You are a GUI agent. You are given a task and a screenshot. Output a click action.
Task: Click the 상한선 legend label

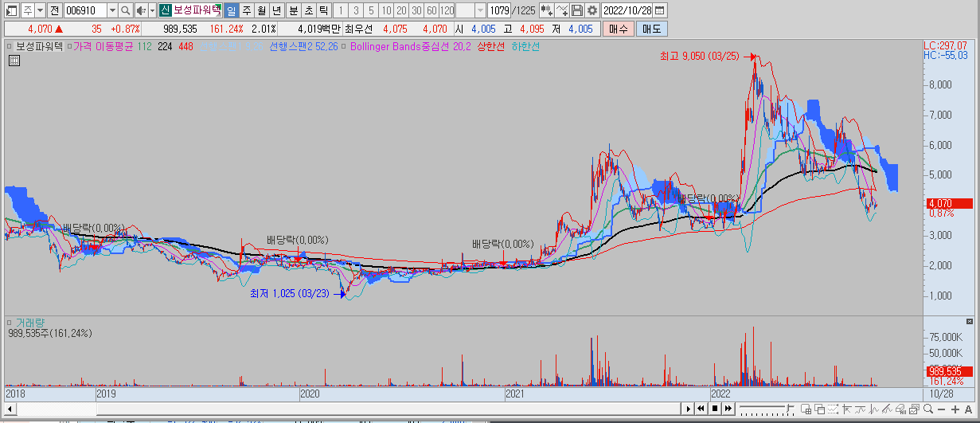(491, 47)
